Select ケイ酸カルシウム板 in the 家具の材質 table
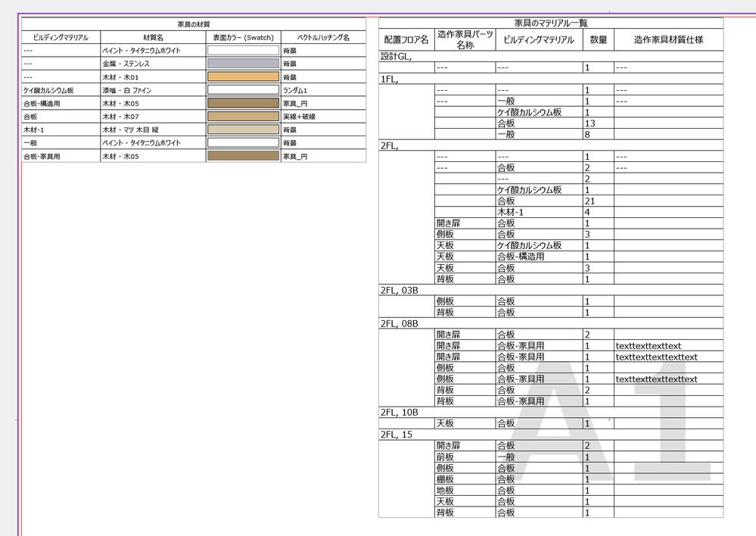756x536 pixels. tap(61, 90)
